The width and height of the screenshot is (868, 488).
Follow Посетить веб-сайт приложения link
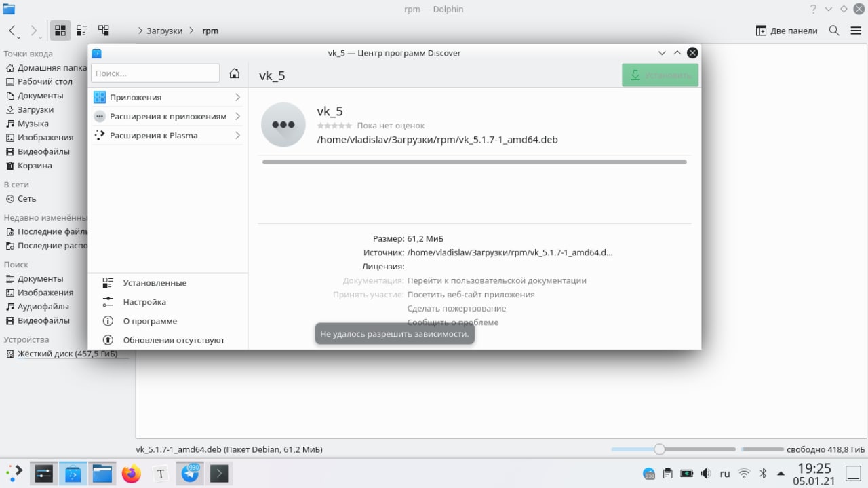[x=471, y=295]
